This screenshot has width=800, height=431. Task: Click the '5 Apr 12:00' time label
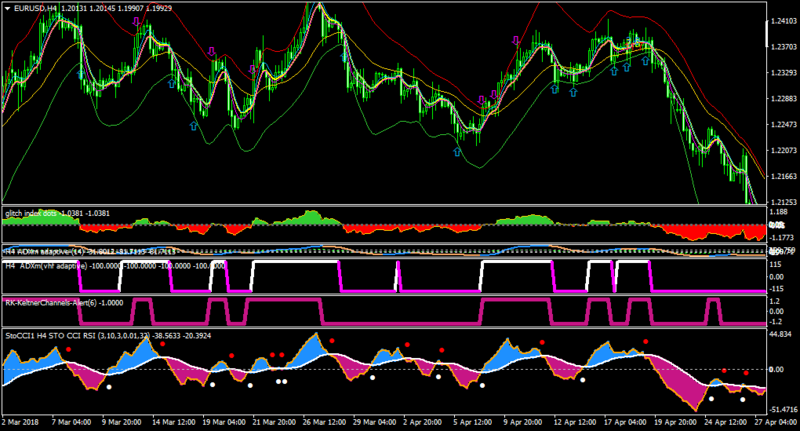point(472,422)
